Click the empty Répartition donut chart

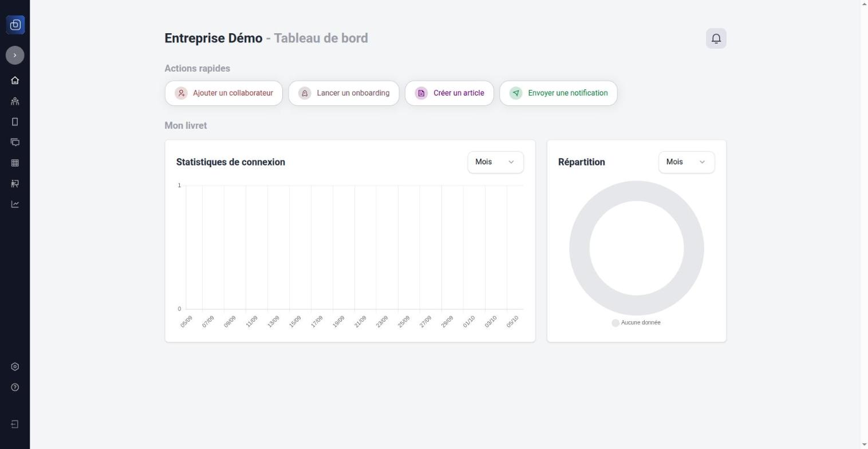(x=637, y=248)
